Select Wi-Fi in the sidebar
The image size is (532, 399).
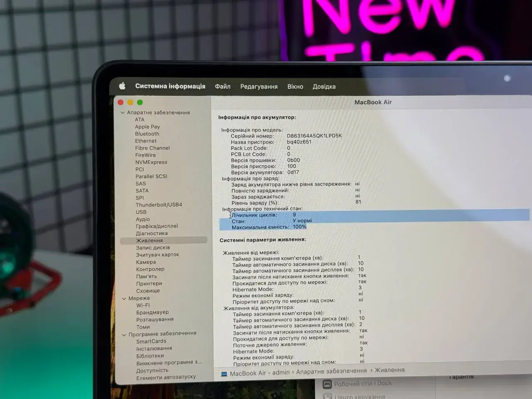143,305
